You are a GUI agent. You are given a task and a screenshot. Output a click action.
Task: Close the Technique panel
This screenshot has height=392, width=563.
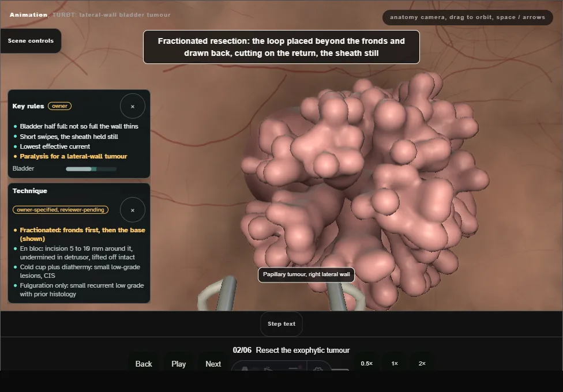[x=133, y=210]
